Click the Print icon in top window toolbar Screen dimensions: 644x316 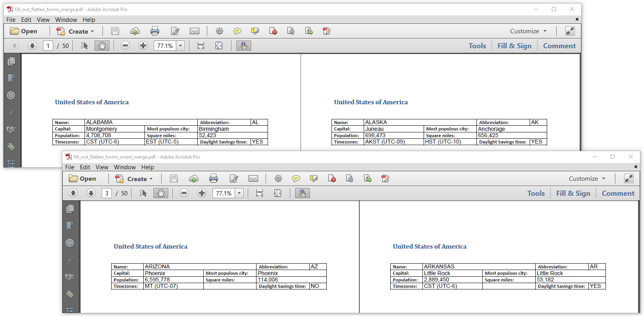[155, 31]
